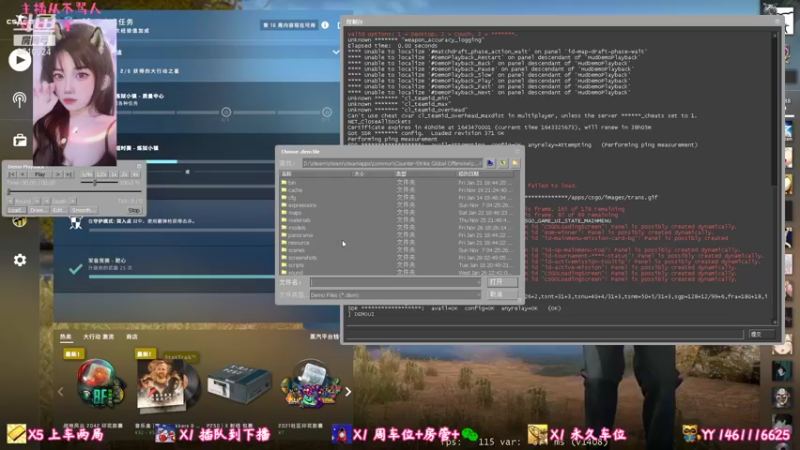Click the 打开 button in file dialog
The height and width of the screenshot is (450, 800).
pos(502,282)
